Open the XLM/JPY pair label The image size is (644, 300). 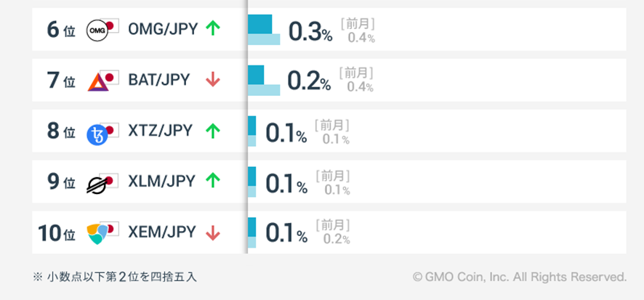pos(160,181)
